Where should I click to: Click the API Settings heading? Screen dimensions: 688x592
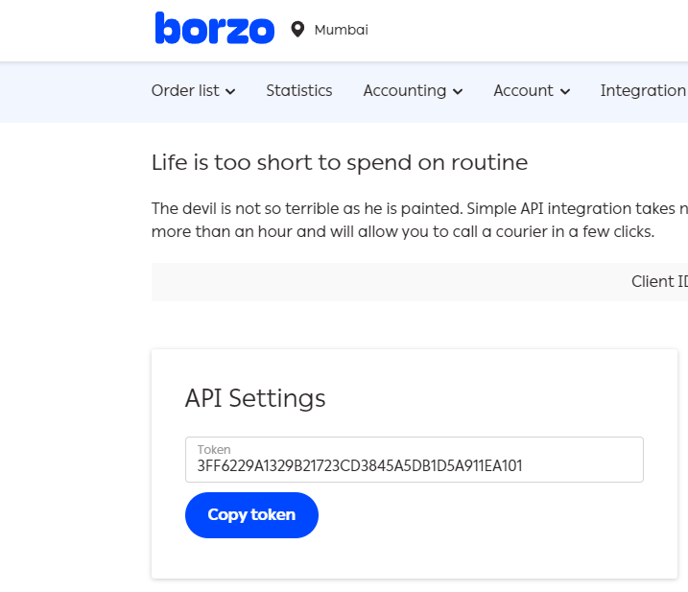click(255, 398)
